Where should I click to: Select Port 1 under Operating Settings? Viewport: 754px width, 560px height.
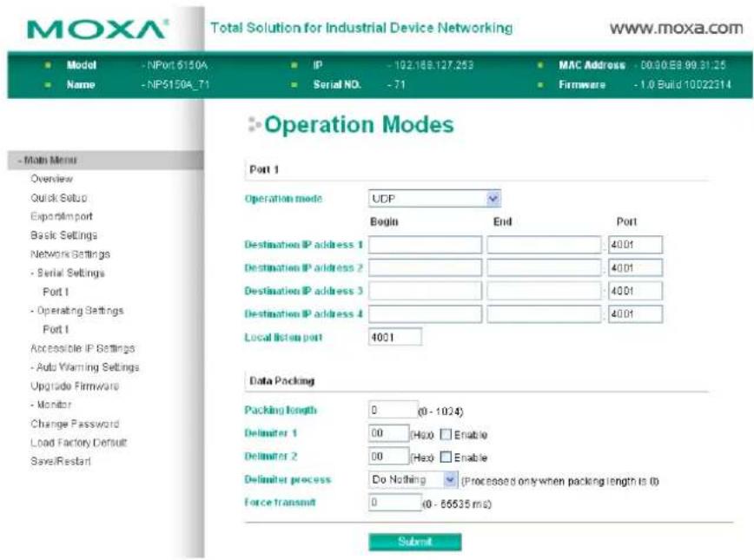click(x=56, y=329)
